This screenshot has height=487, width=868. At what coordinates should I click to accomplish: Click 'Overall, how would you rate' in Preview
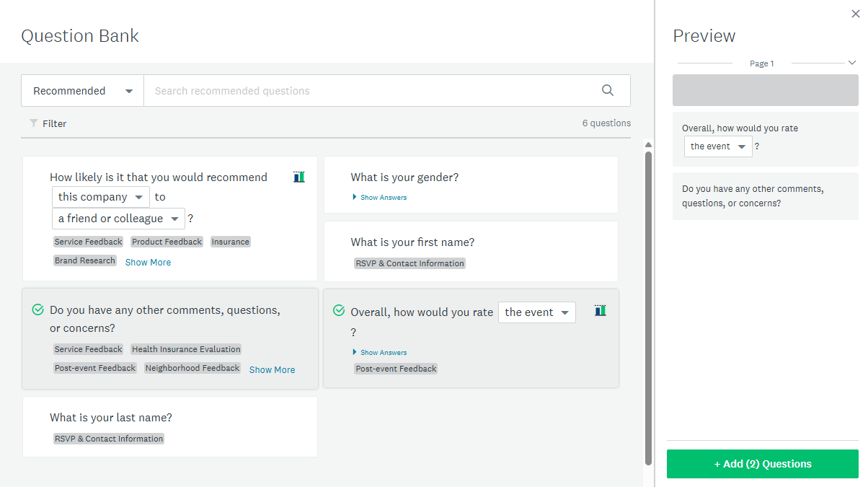coord(740,128)
